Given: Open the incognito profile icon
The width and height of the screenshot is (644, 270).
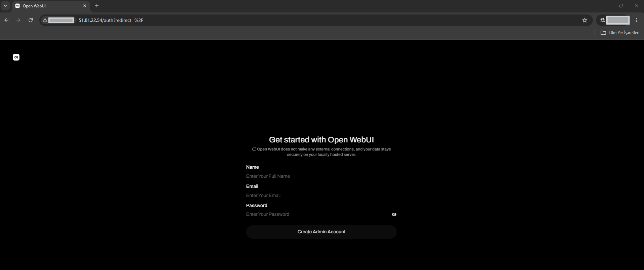Looking at the screenshot, I should (x=603, y=20).
